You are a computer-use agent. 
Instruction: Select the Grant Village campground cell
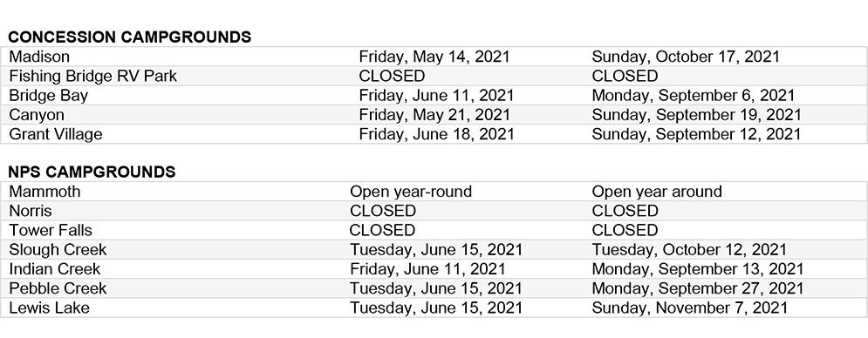pos(55,134)
